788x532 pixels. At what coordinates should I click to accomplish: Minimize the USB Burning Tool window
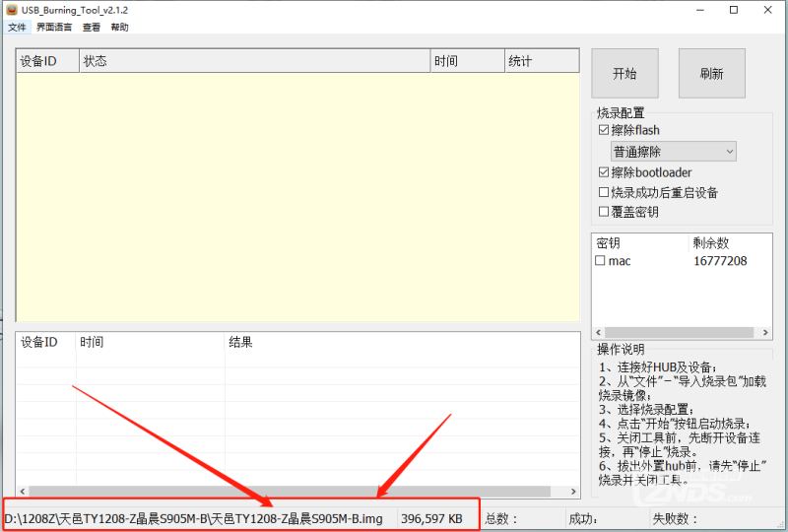(x=700, y=10)
